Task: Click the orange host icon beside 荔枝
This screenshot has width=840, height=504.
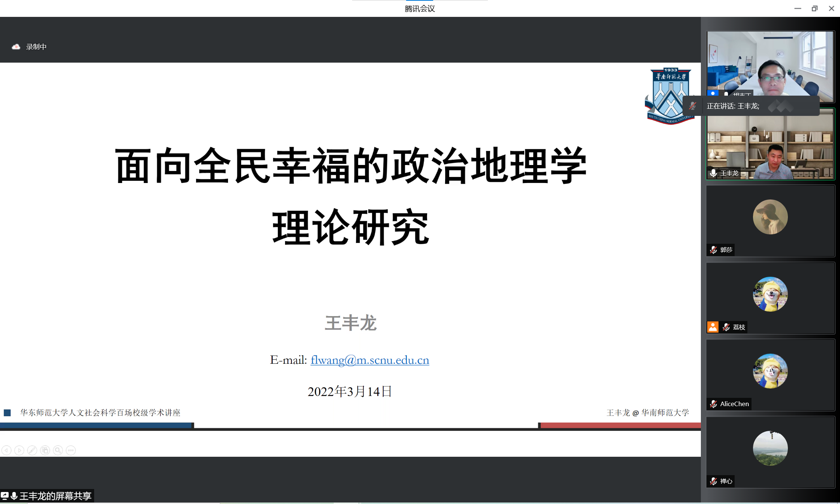Action: 712,327
